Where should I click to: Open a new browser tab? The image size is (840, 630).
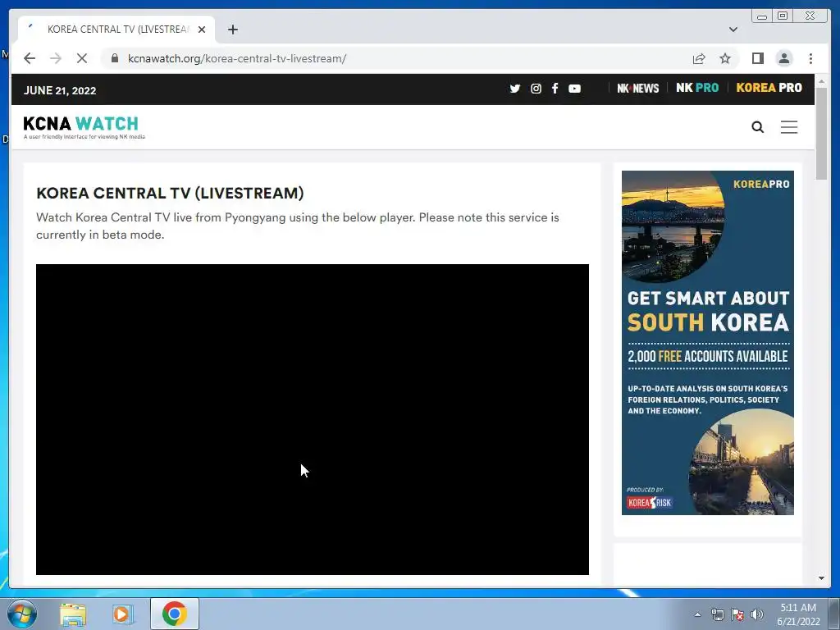click(232, 30)
